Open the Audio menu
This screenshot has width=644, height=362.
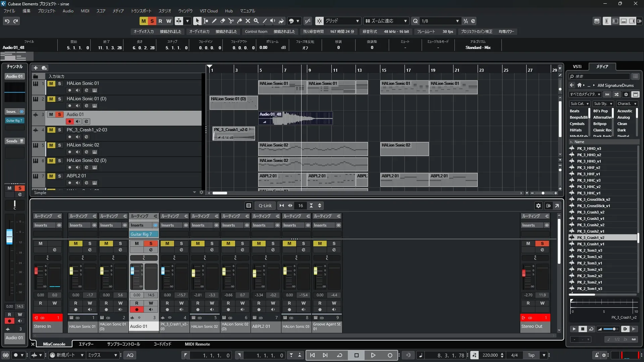pos(68,11)
